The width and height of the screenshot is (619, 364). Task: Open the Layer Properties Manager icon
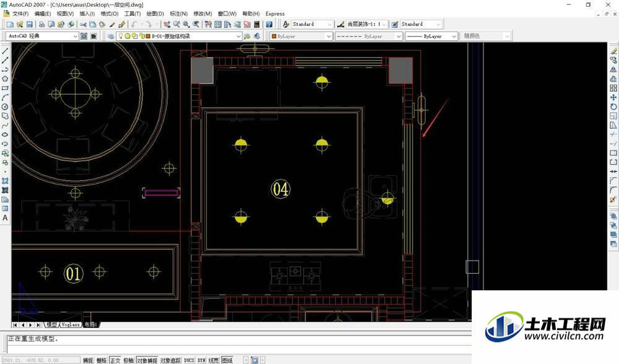[x=111, y=36]
